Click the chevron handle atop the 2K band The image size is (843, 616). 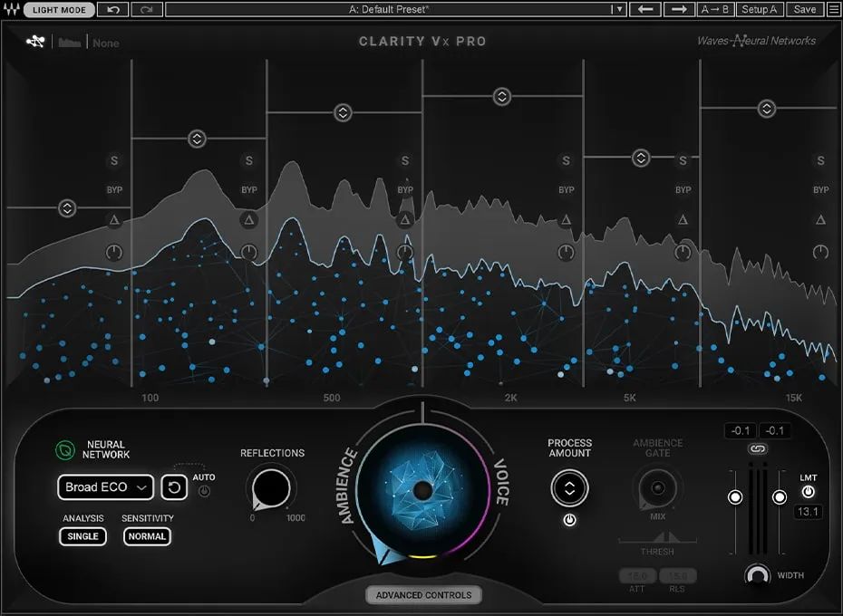pos(501,95)
